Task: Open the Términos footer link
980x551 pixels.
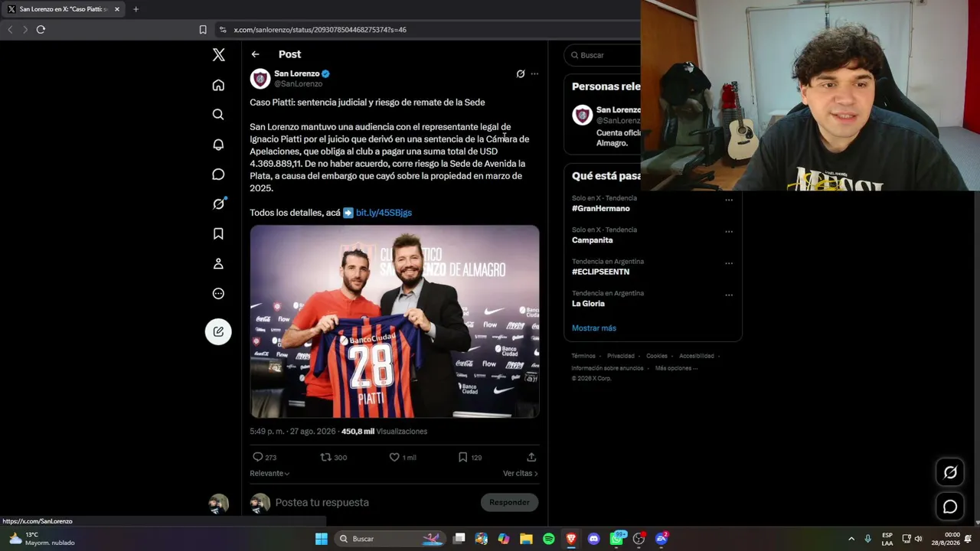Action: 583,356
